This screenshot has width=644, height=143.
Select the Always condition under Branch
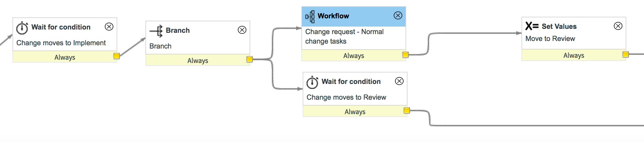click(x=198, y=61)
